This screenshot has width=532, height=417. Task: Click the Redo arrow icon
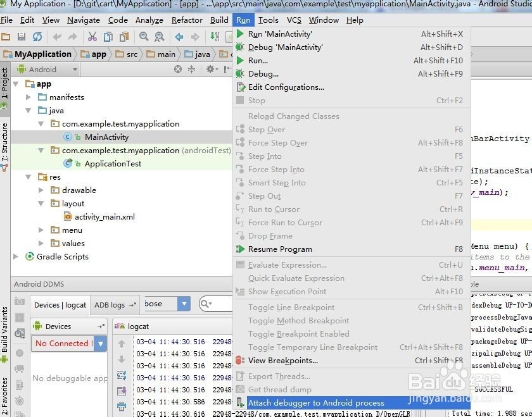pyautogui.click(x=73, y=37)
